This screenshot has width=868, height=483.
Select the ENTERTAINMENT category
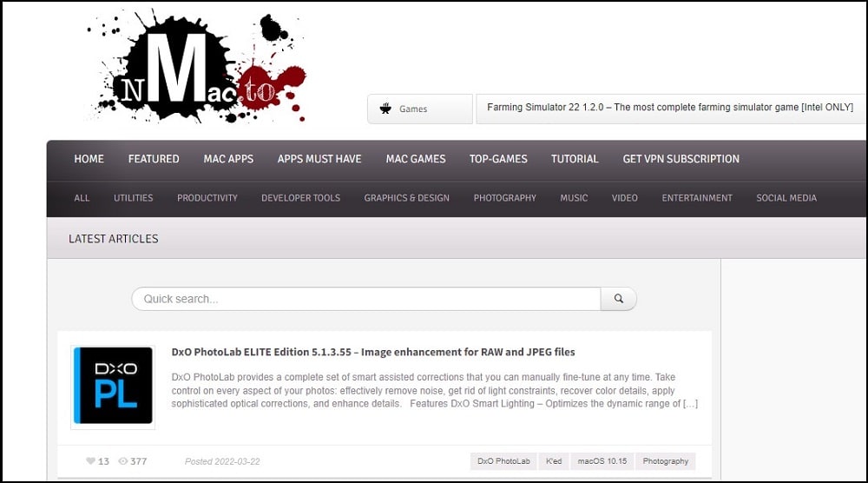point(696,198)
